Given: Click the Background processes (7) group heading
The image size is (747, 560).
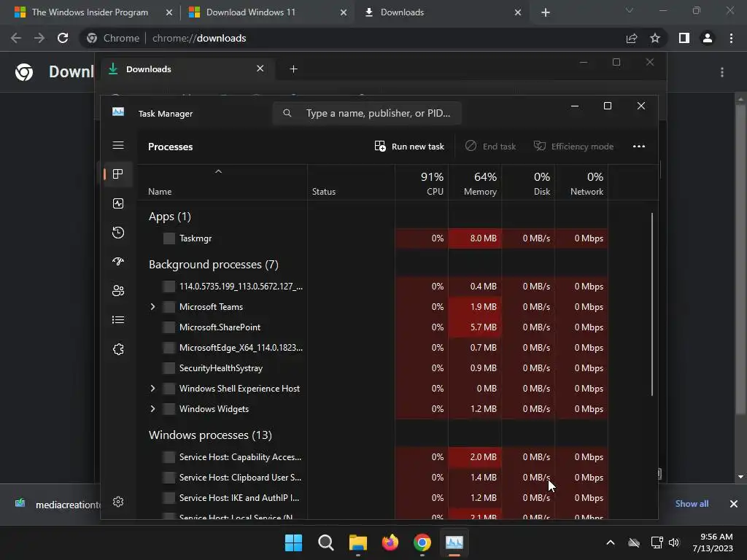Looking at the screenshot, I should tap(214, 264).
